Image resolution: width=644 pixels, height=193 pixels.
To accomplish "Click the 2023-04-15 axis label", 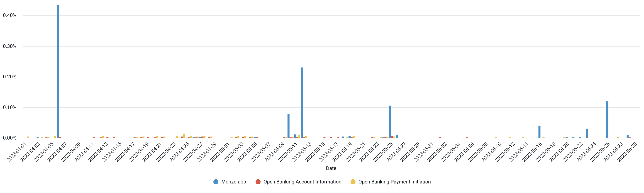I will [x=112, y=152].
